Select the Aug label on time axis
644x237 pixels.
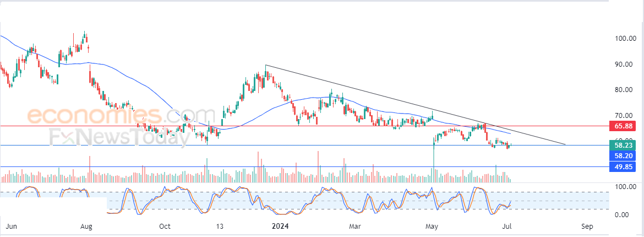coord(86,227)
